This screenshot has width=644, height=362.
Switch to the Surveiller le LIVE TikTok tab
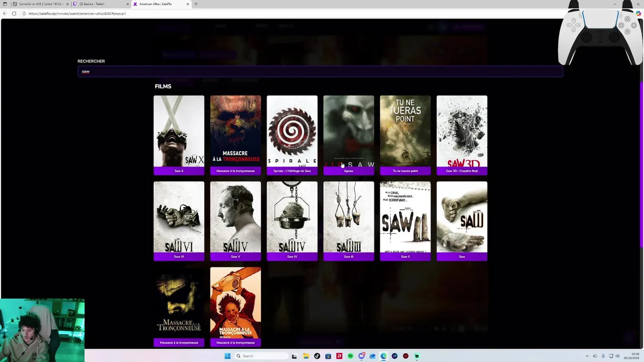point(40,4)
